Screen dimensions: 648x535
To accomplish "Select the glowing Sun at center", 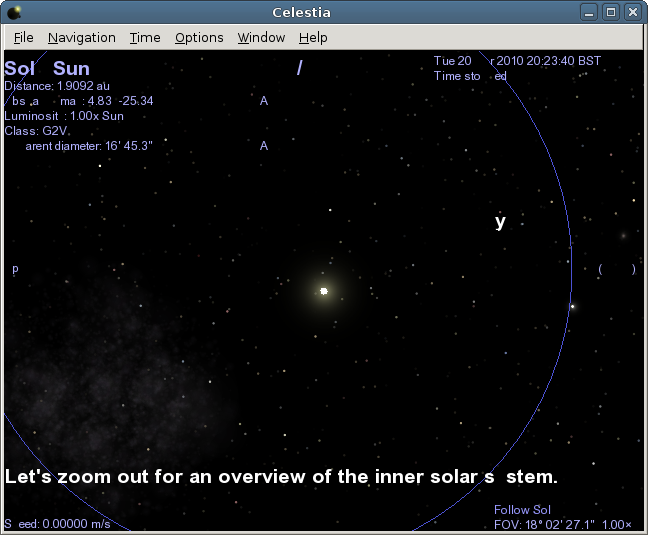I will (x=324, y=291).
